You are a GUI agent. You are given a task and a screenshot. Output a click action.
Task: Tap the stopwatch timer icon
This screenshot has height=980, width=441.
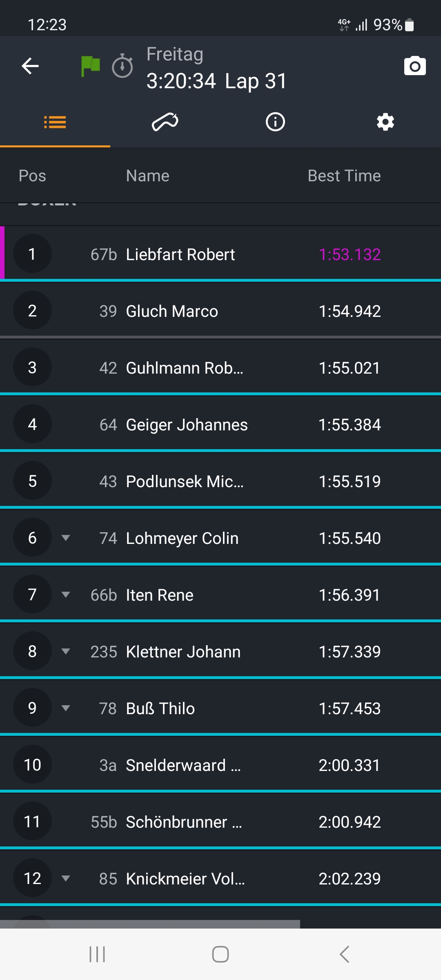tap(122, 66)
